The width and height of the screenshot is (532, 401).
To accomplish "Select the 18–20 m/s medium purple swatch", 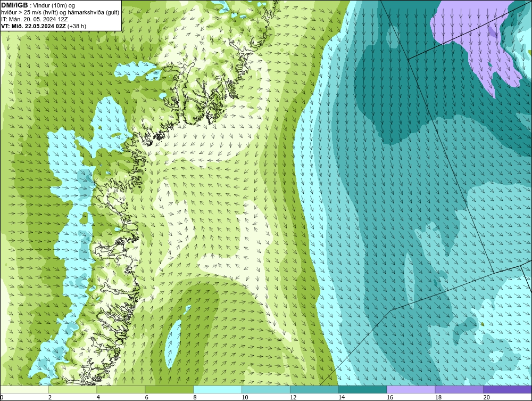I will pyautogui.click(x=460, y=389).
